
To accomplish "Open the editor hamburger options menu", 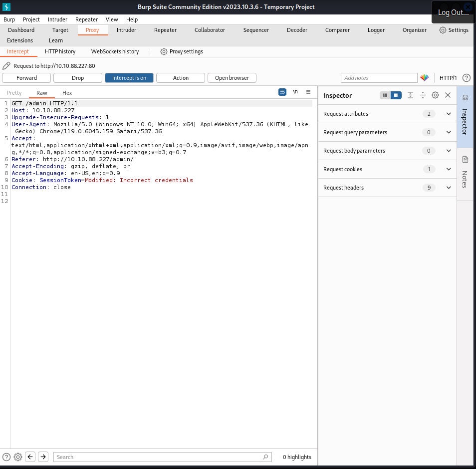I will [308, 92].
